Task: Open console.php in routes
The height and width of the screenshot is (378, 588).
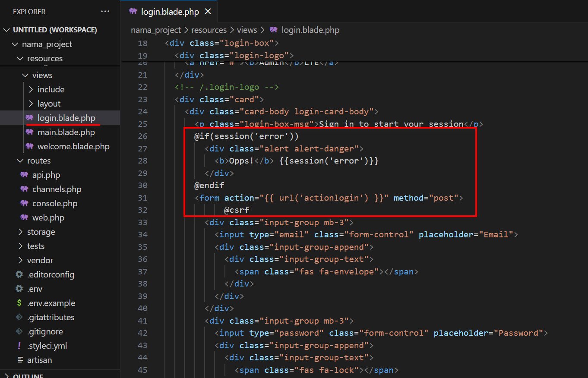Action: pos(60,203)
